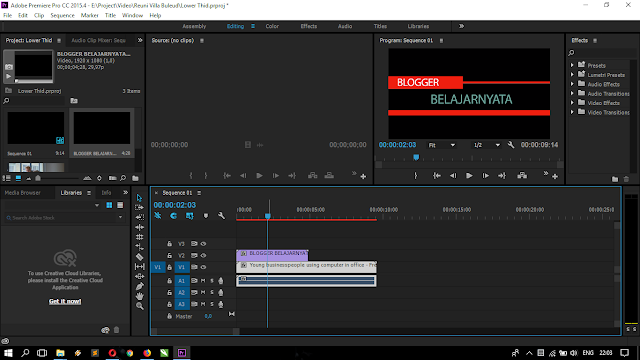Click the BLOGGER BELAJARNYATA clip on V2

pos(272,255)
